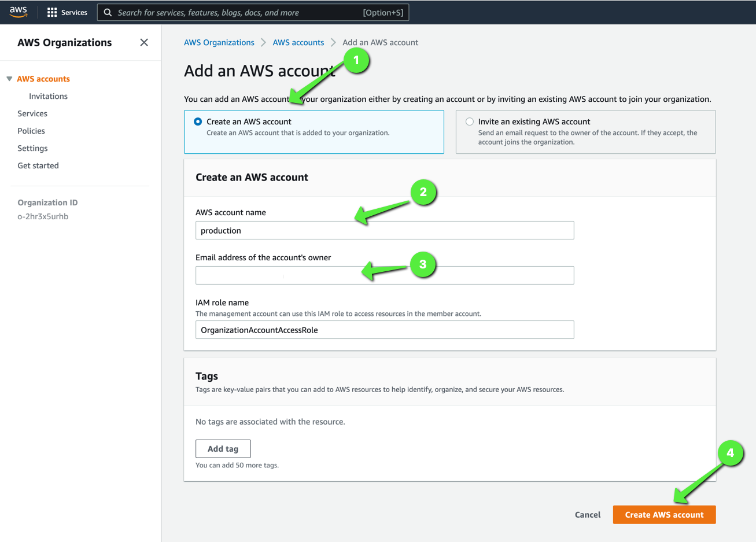756x542 pixels.
Task: Open Policies in the sidebar
Action: click(x=31, y=131)
